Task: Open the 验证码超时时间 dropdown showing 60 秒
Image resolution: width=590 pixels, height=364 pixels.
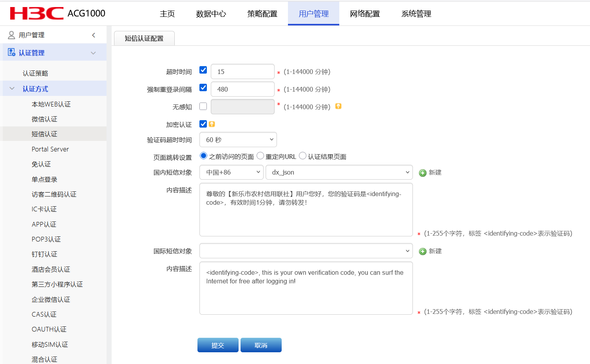Action: click(238, 140)
